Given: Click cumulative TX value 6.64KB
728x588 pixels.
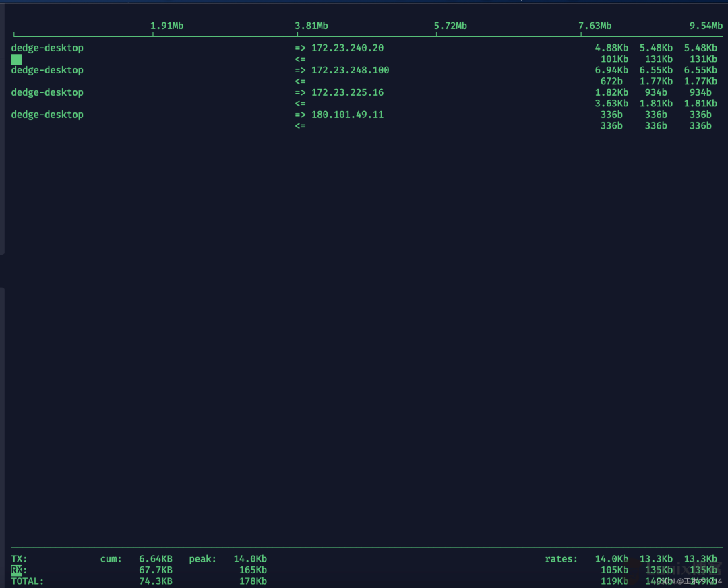Looking at the screenshot, I should tap(156, 559).
